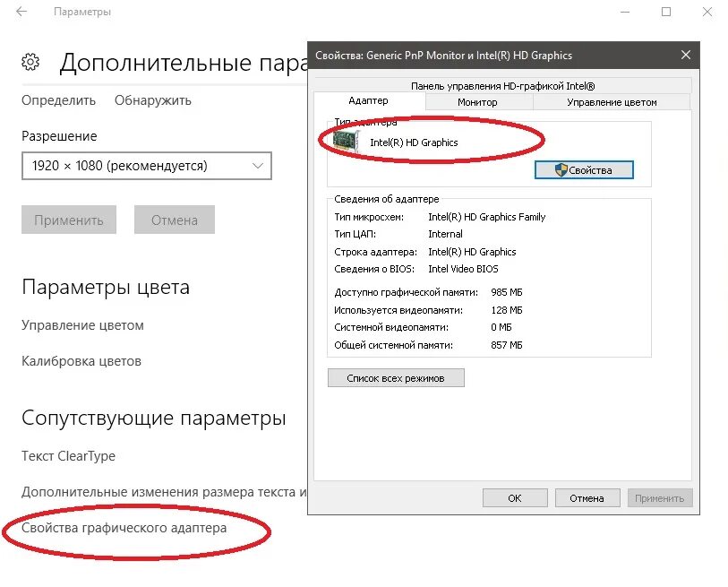Click the Intel Video BIOS value
The width and height of the screenshot is (728, 587).
463,269
